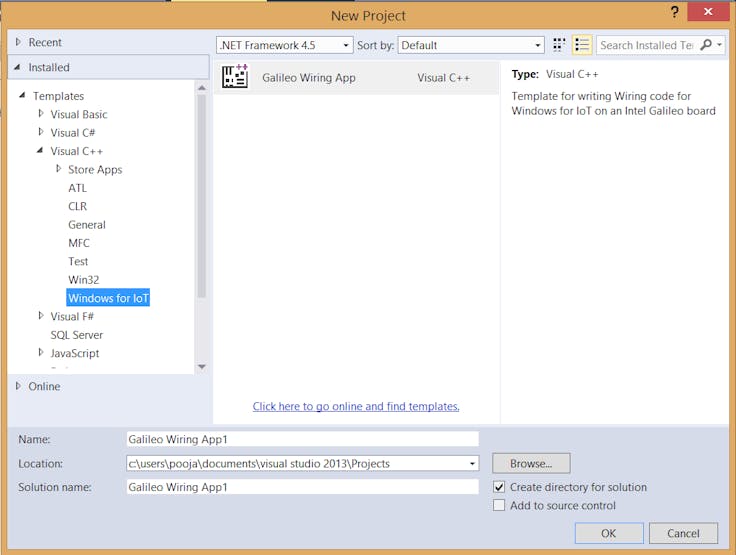736x555 pixels.
Task: Click the Visual C# label
Action: (x=73, y=132)
